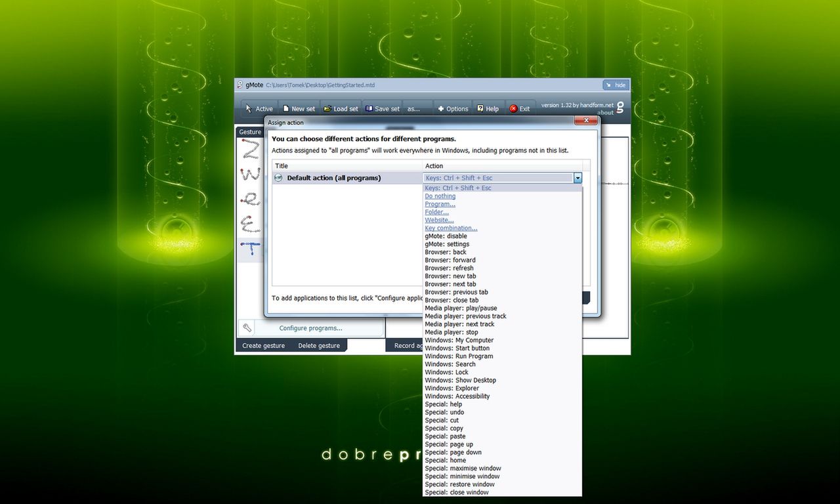Select the Z gesture thumbnail

(x=250, y=149)
